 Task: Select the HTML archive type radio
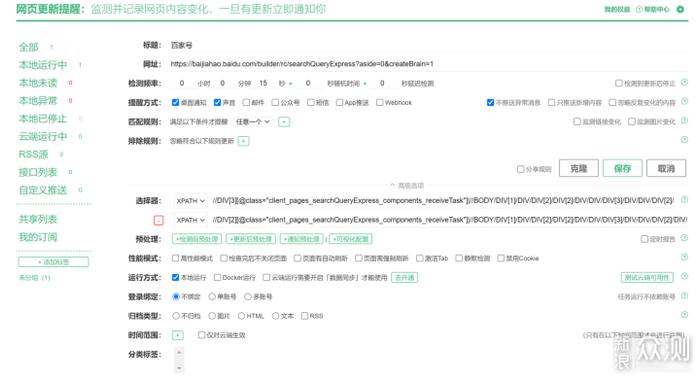click(241, 316)
